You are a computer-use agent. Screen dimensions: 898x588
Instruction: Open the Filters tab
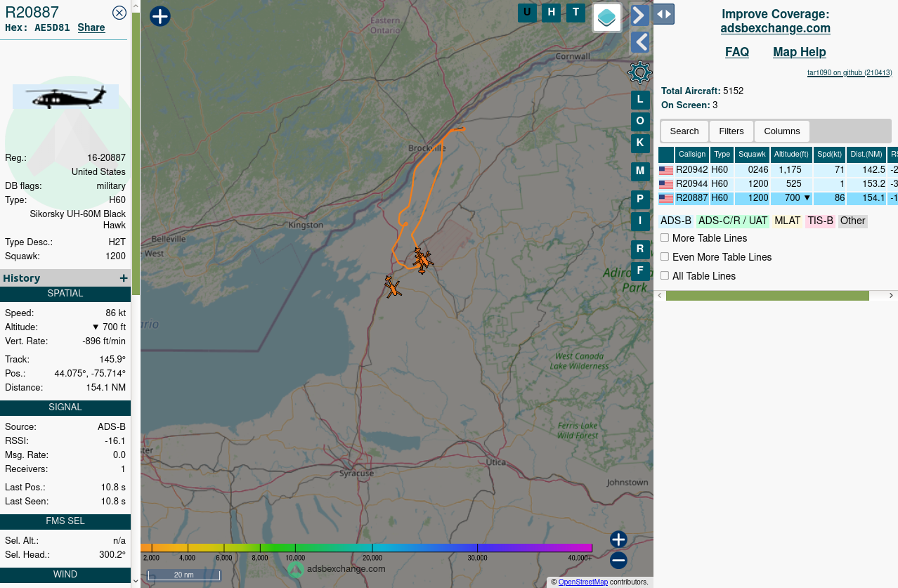[x=731, y=131]
